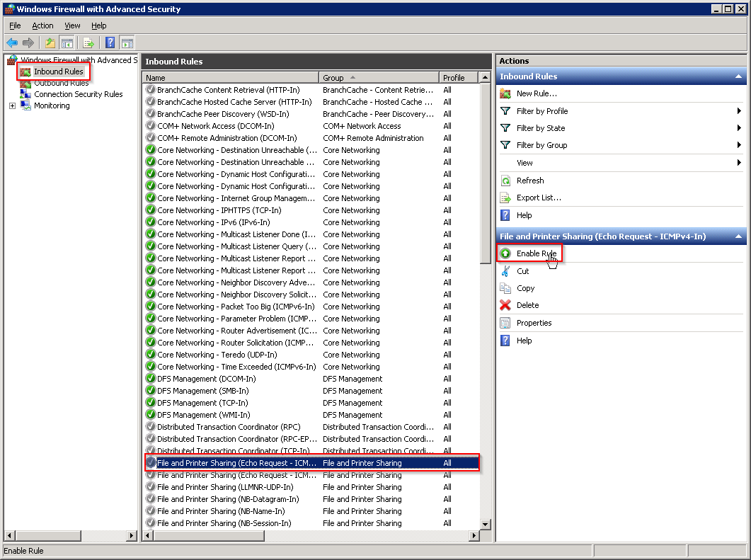Select Core Networking - IPv6 (IPv6-In) rule
Image resolution: width=751 pixels, height=560 pixels.
click(311, 222)
